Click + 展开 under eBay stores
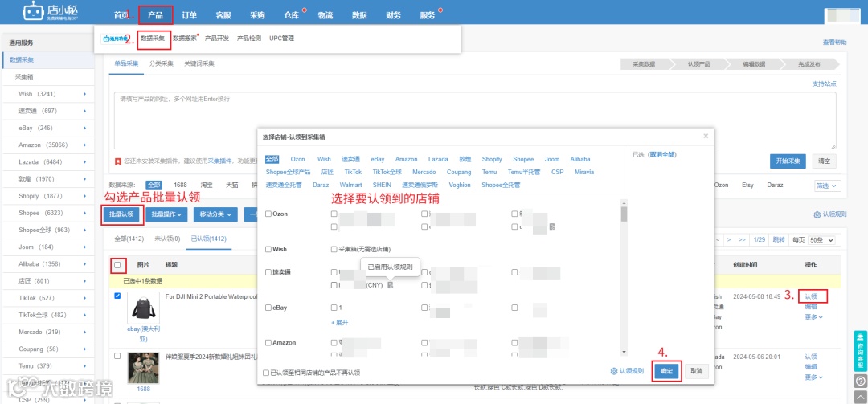The height and width of the screenshot is (404, 868). click(x=339, y=323)
